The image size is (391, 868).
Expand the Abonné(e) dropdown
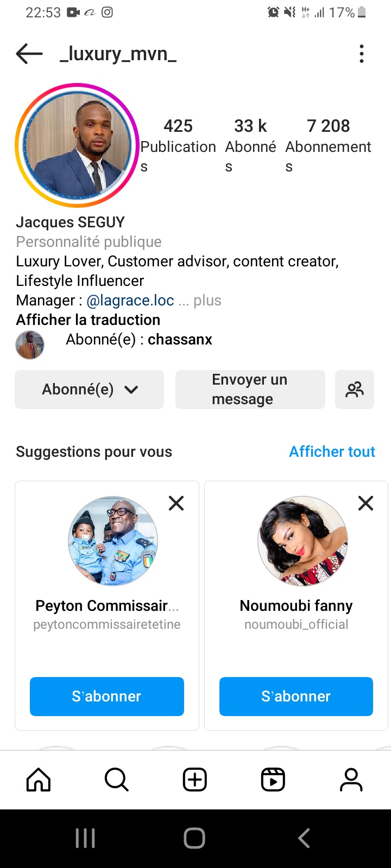(90, 390)
